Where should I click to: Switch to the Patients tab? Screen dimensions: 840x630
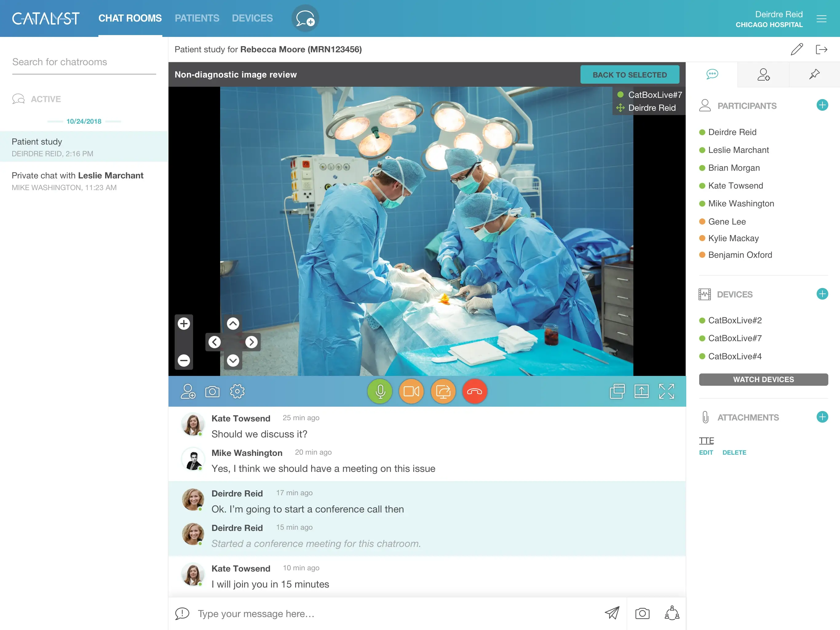click(x=197, y=18)
